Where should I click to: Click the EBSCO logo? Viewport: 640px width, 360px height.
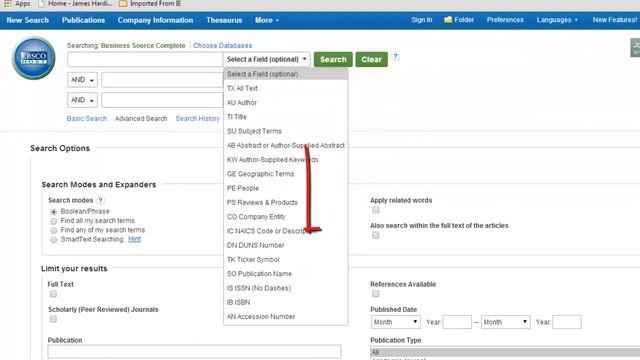pyautogui.click(x=33, y=58)
